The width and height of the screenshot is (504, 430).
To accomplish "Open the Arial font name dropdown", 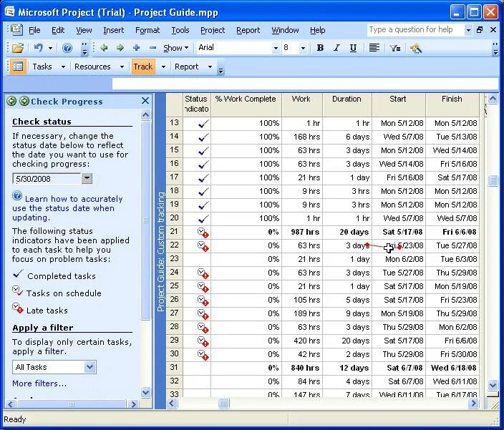I will 276,48.
